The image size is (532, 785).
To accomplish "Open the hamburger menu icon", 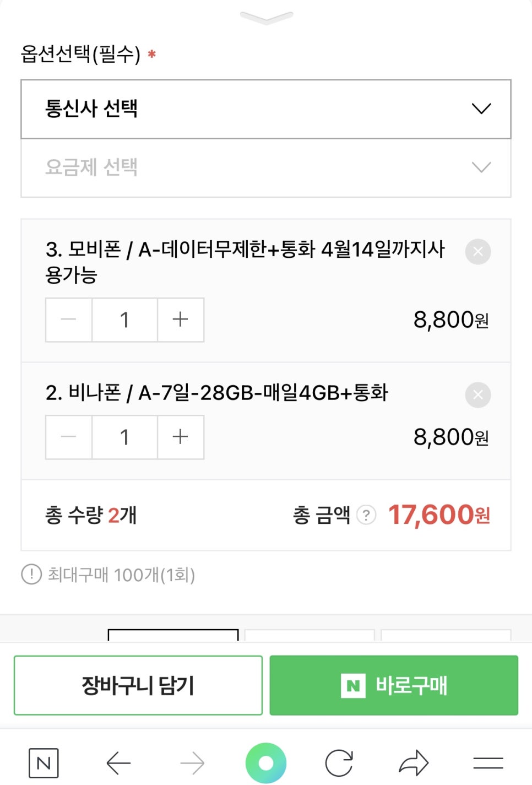I will (488, 763).
